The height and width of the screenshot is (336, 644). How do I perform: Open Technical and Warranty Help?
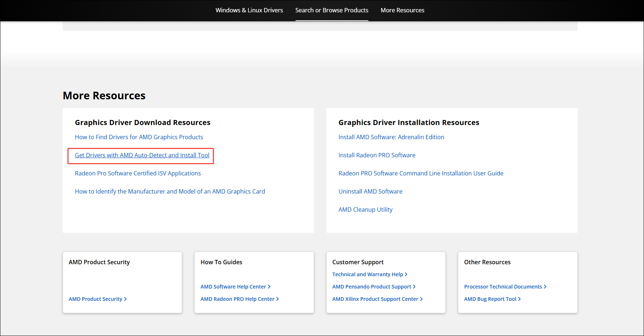(x=367, y=274)
